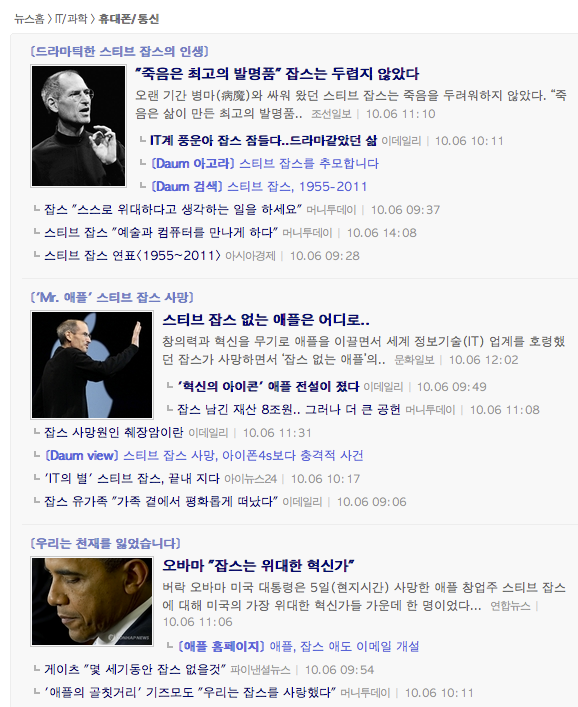
Task: Open thumbnail of Jobs waving before Apple logo
Action: pos(92,365)
